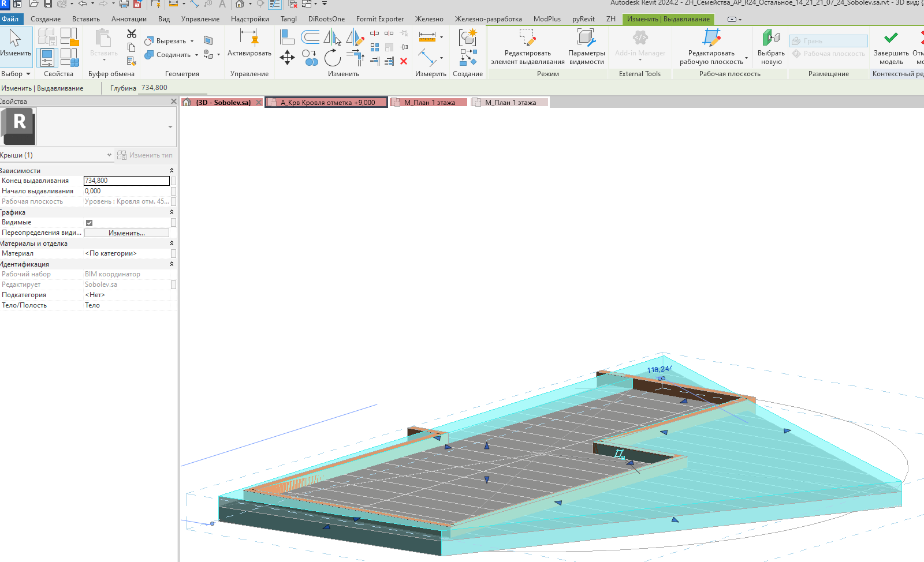
Task: Expand Редактировать рабочую плоскость dropdown
Action: click(x=746, y=58)
